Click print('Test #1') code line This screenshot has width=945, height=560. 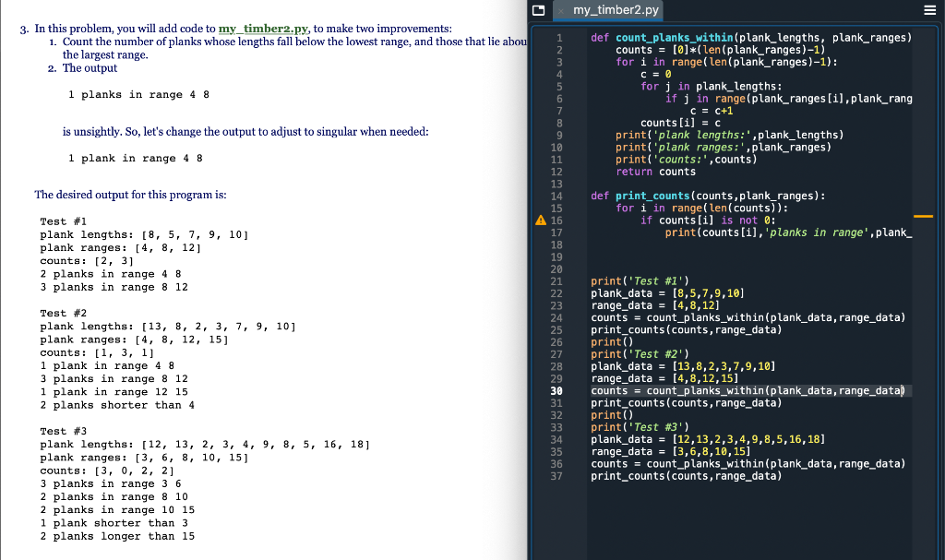[x=640, y=281]
